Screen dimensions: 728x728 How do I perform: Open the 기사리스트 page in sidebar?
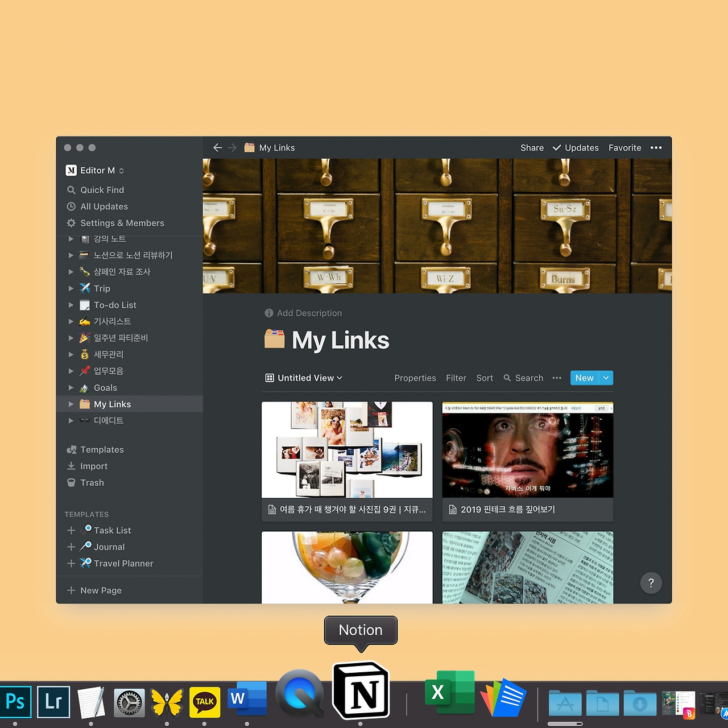[x=112, y=321]
